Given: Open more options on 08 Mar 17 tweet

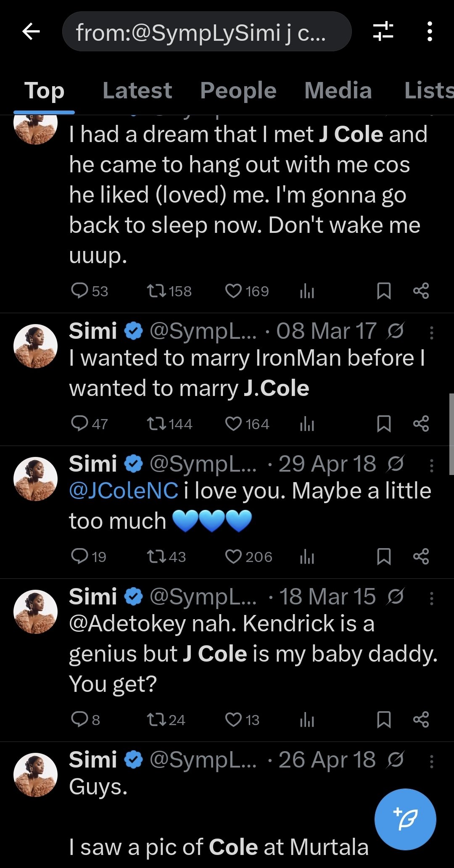Looking at the screenshot, I should coord(431,332).
